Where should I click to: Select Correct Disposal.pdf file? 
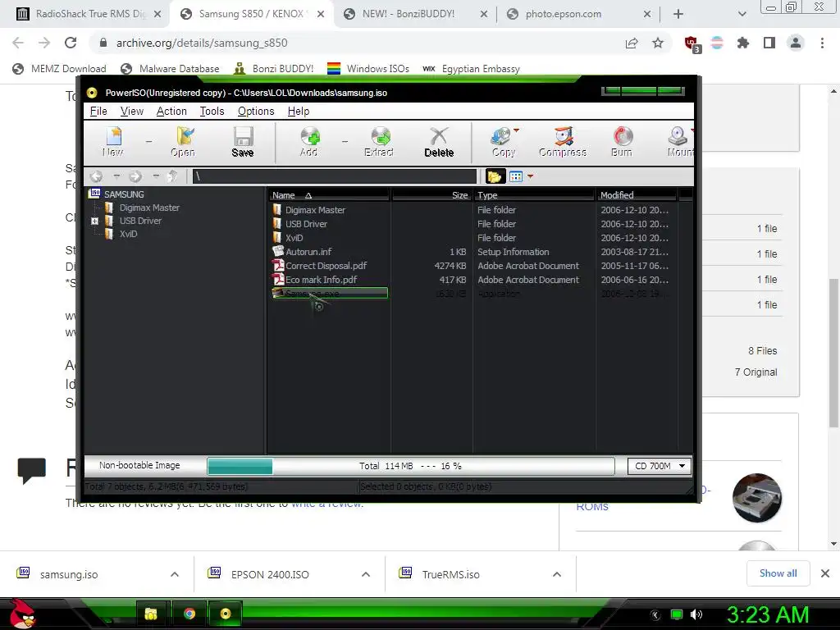click(x=326, y=266)
